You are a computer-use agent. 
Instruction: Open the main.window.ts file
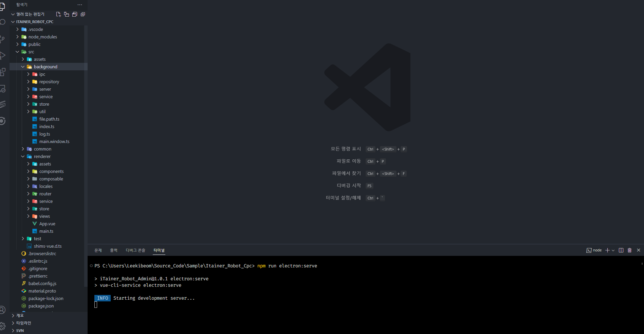[x=54, y=142]
